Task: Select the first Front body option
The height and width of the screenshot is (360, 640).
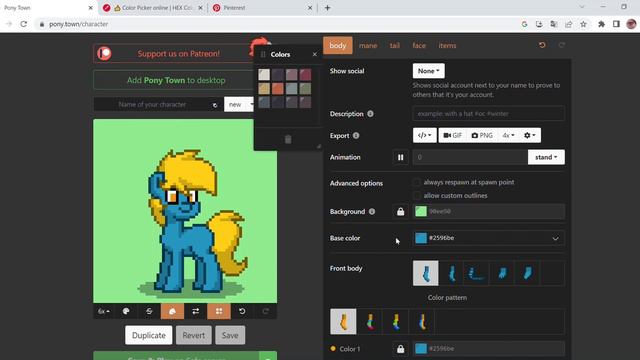Action: point(426,273)
